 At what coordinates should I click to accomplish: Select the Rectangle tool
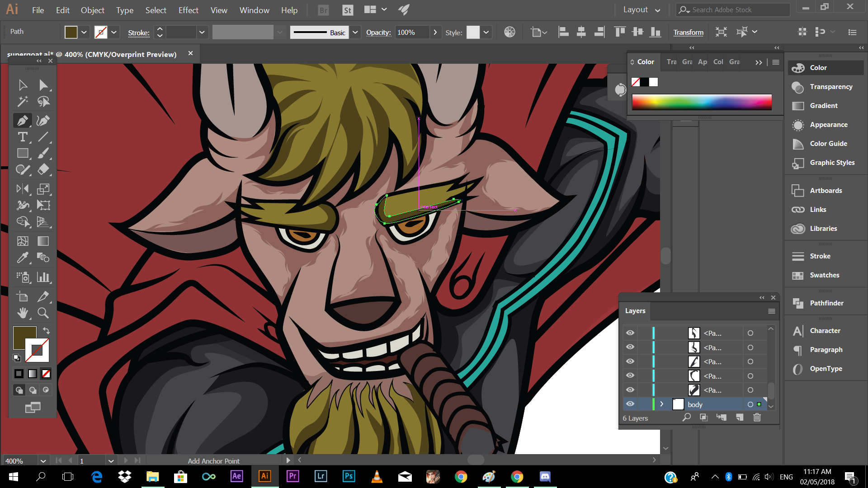coord(22,153)
